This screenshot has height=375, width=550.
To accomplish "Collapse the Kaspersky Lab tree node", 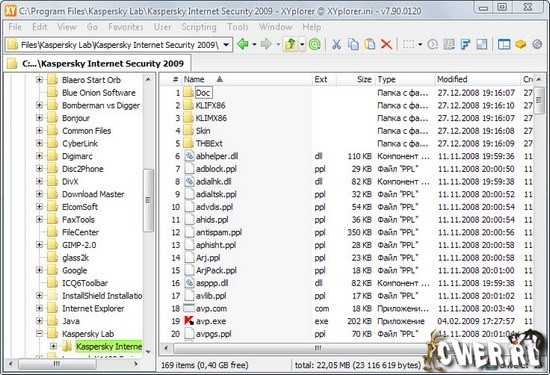I will click(x=39, y=334).
